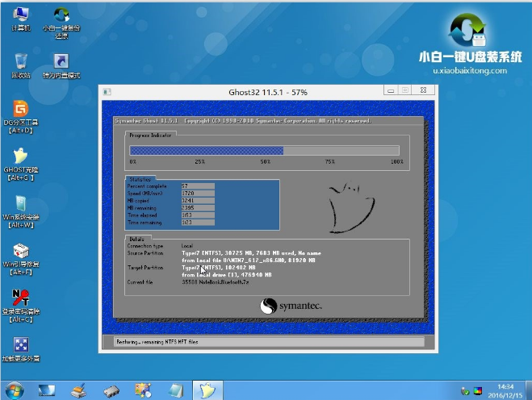Click the Ghost32 11.5.1 window title bar

click(266, 93)
